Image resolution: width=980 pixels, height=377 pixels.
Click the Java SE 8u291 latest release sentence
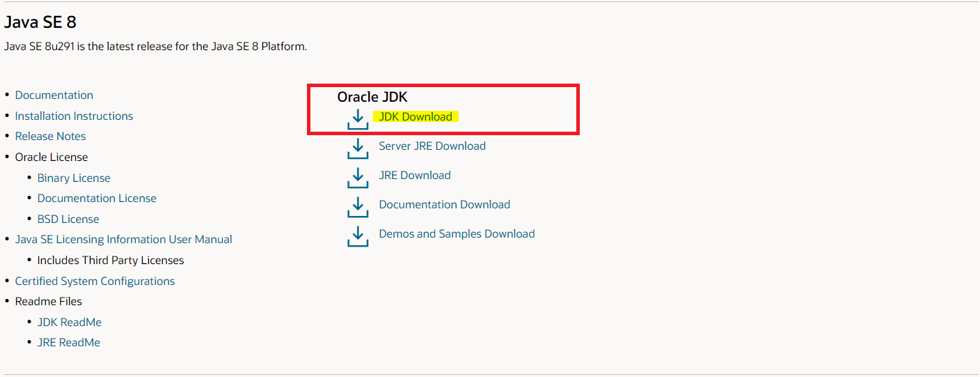[155, 47]
